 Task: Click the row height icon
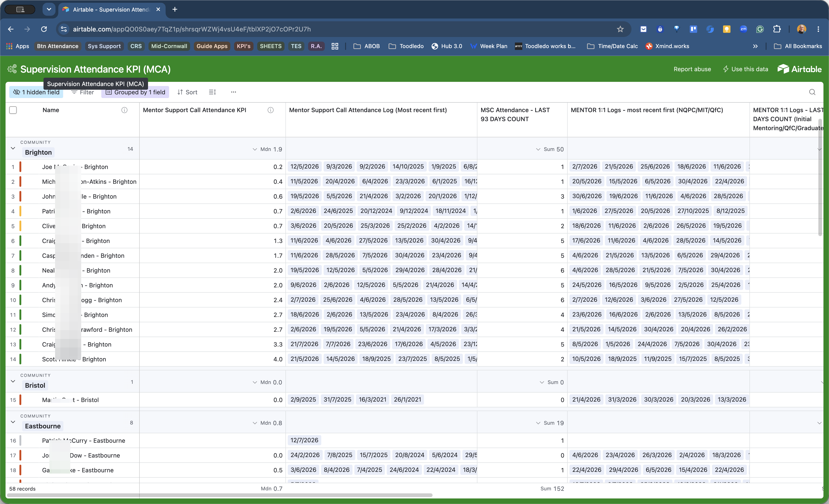pos(212,92)
